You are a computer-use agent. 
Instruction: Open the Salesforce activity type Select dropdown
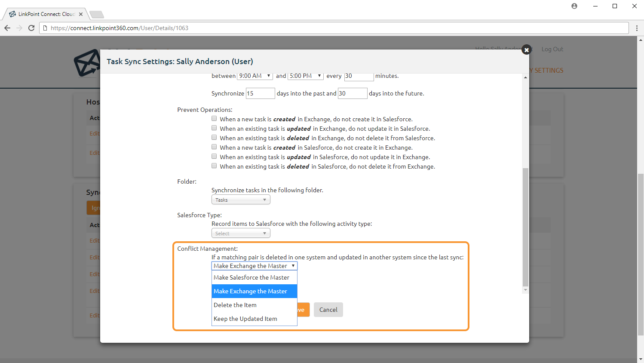241,233
